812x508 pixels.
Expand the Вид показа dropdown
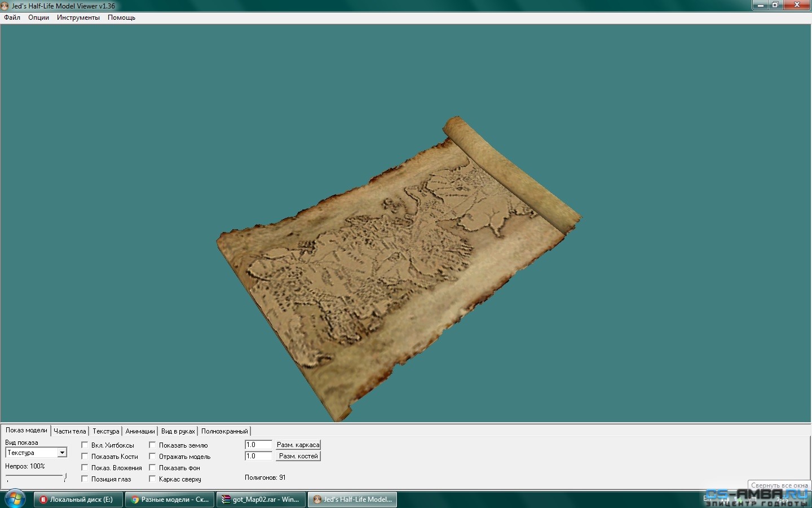tap(62, 453)
